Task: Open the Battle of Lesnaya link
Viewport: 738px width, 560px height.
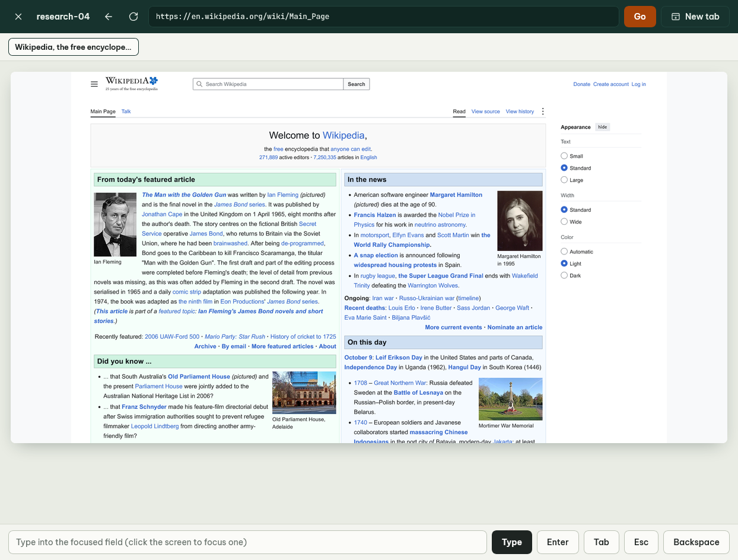Action: click(x=418, y=392)
